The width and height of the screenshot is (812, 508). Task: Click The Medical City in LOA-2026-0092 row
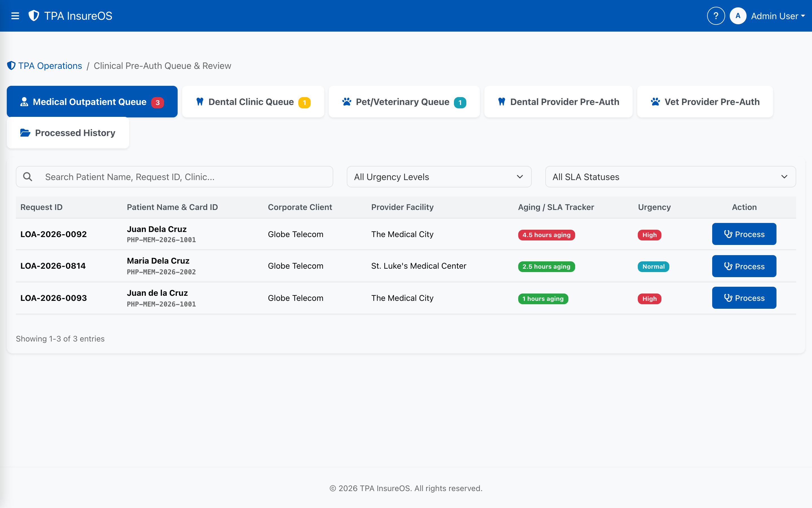click(402, 234)
